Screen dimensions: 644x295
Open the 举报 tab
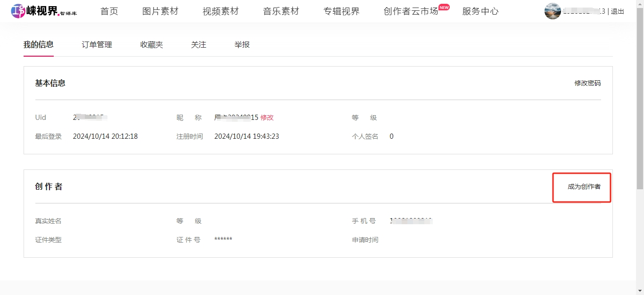coord(242,45)
